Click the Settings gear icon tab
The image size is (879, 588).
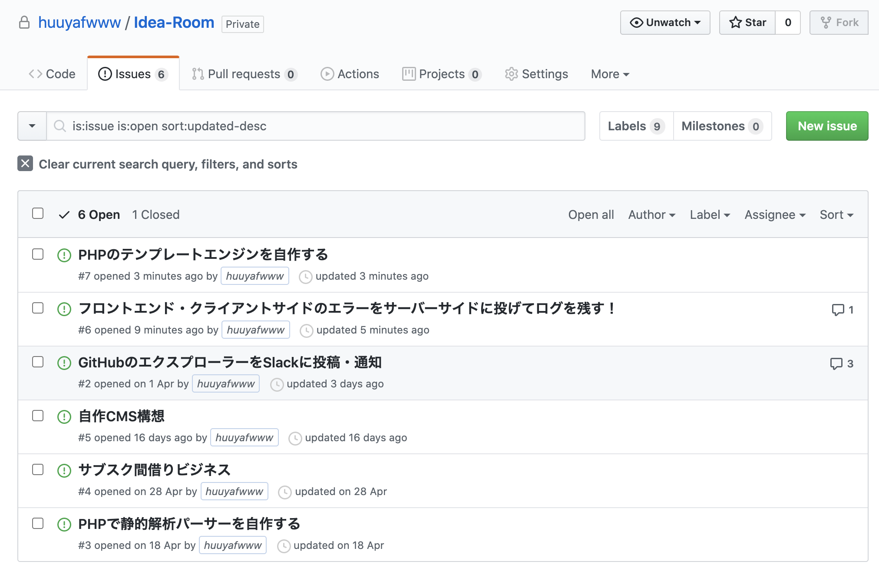511,74
